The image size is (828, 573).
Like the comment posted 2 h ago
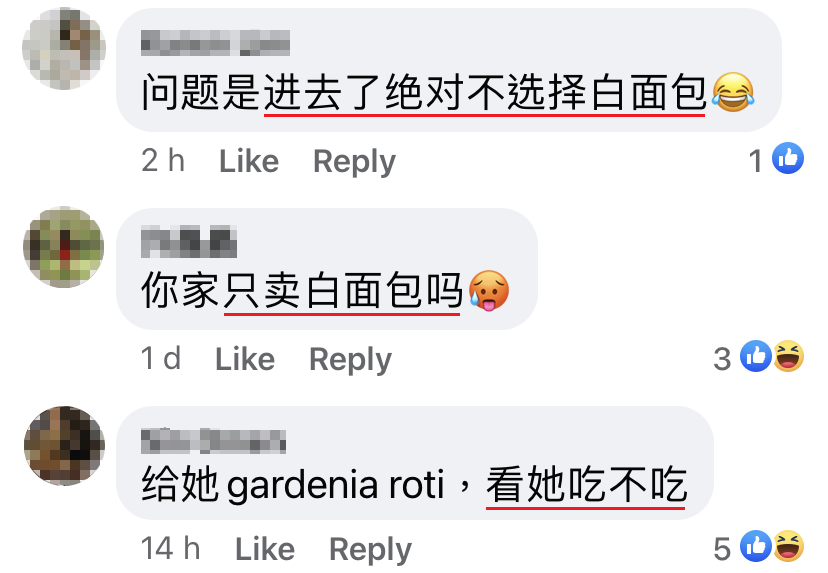click(x=249, y=161)
